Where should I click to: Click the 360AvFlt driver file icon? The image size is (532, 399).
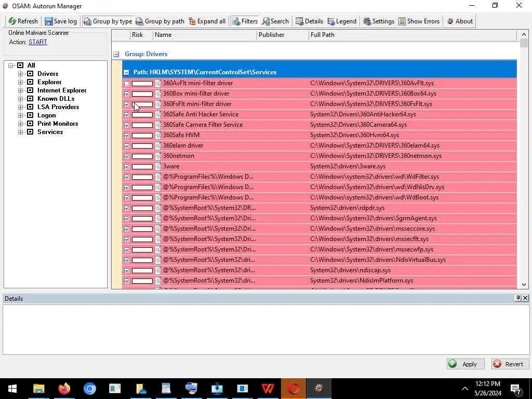158,84
